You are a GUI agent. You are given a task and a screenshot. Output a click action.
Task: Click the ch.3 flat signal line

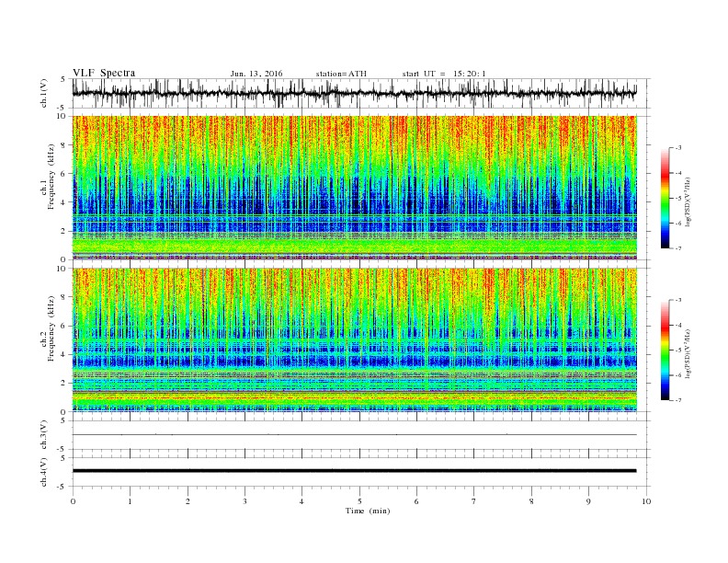click(354, 435)
